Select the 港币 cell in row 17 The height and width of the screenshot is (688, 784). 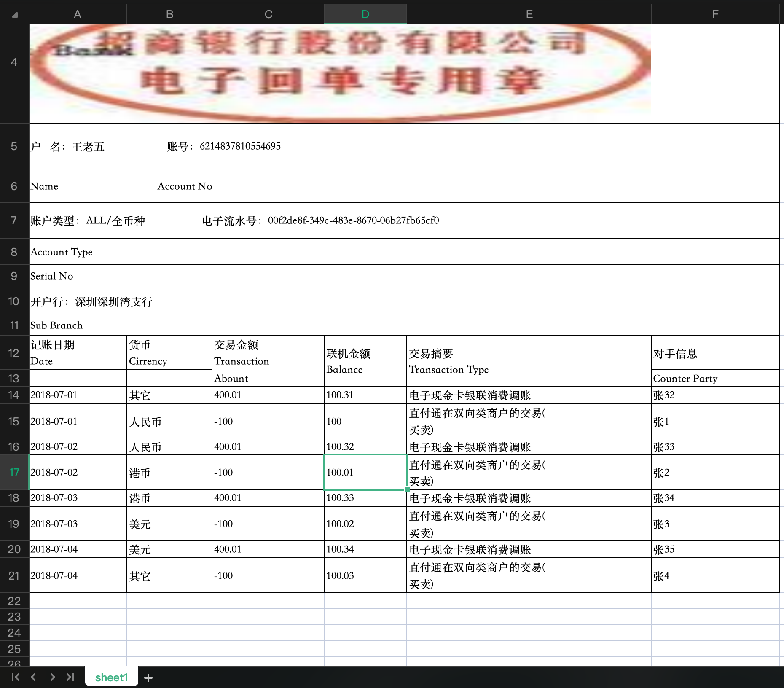click(169, 473)
